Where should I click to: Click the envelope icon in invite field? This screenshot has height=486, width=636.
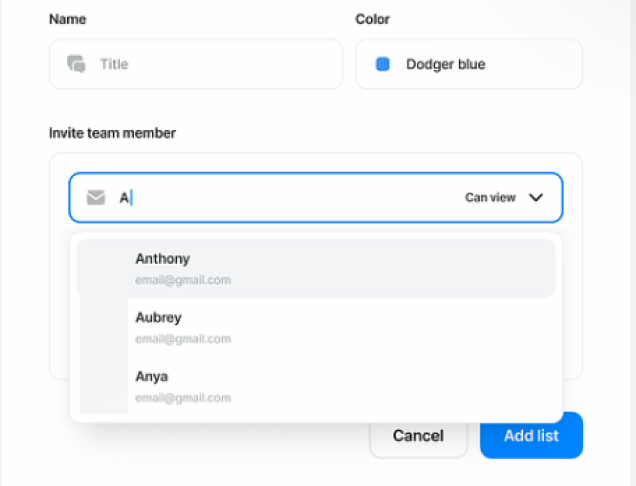tap(96, 197)
